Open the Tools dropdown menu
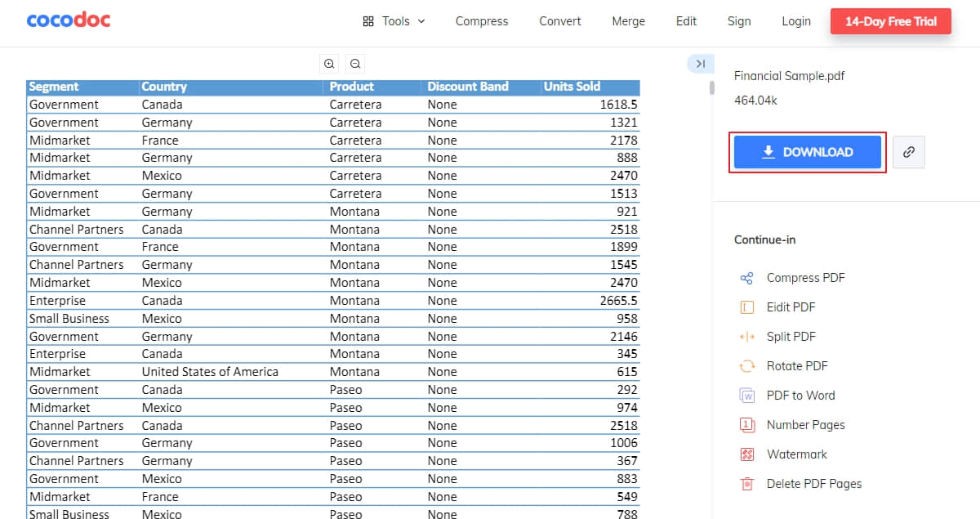980x519 pixels. 394,21
